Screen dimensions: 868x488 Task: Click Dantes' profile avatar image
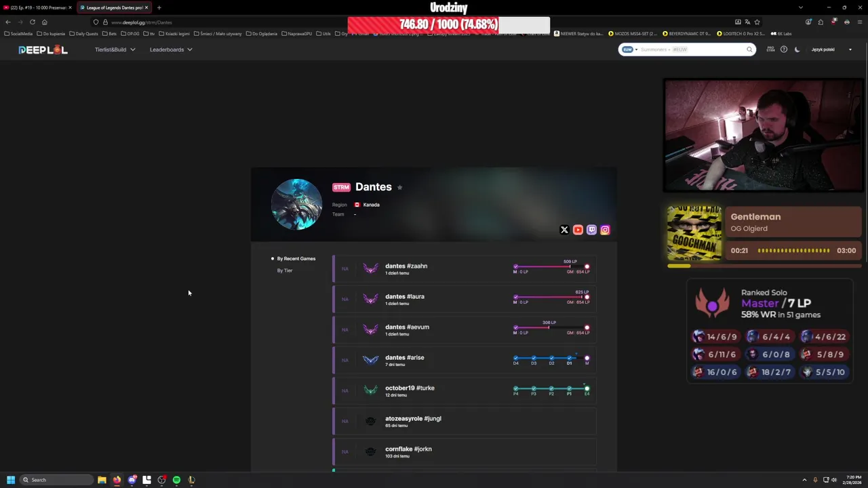pos(296,205)
